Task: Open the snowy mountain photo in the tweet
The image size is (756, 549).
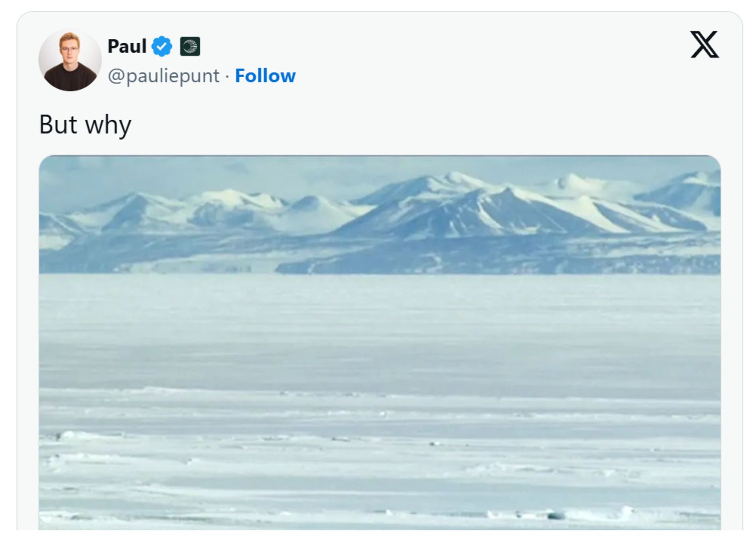Action: tap(380, 342)
